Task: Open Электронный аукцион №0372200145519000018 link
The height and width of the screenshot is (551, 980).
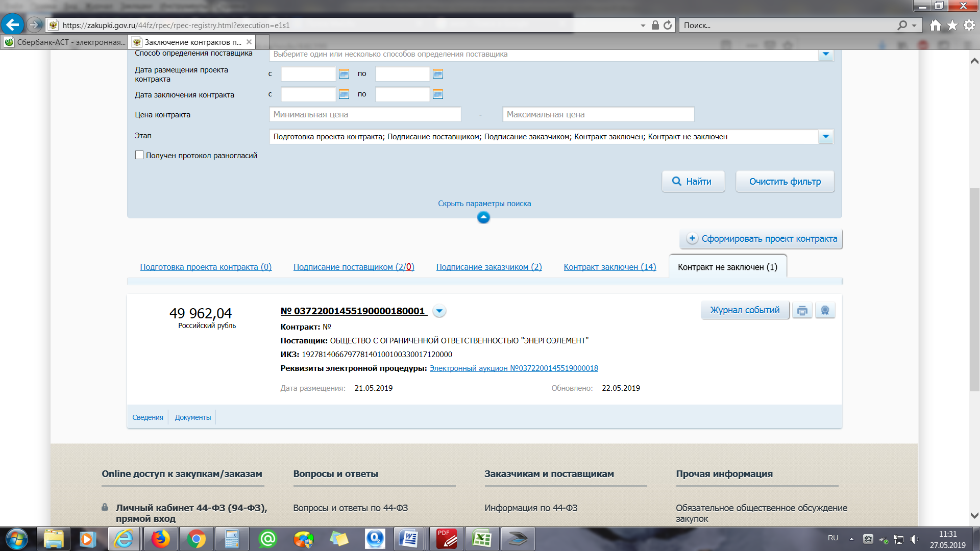Action: click(x=513, y=368)
